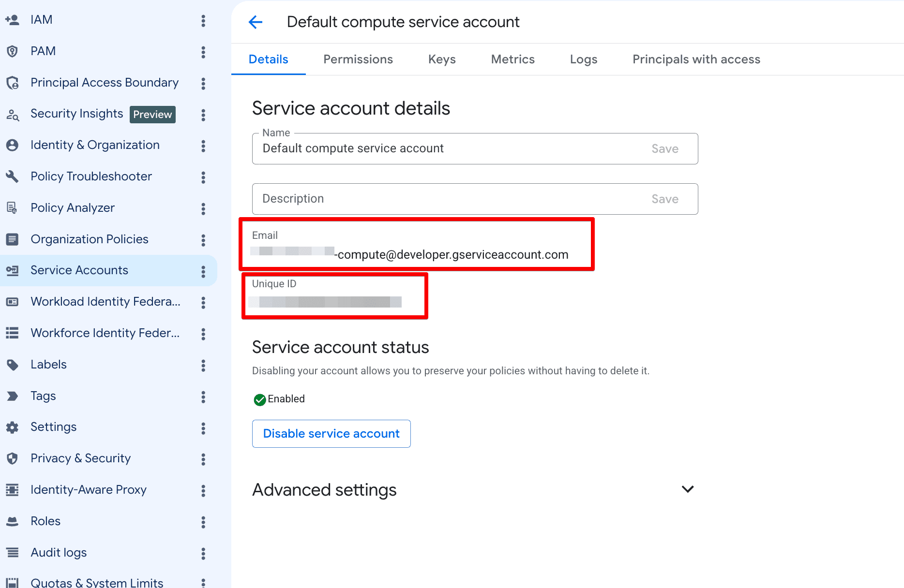Viewport: 904px width, 588px height.
Task: Open Privacy & Security three-dot menu
Action: 203,459
